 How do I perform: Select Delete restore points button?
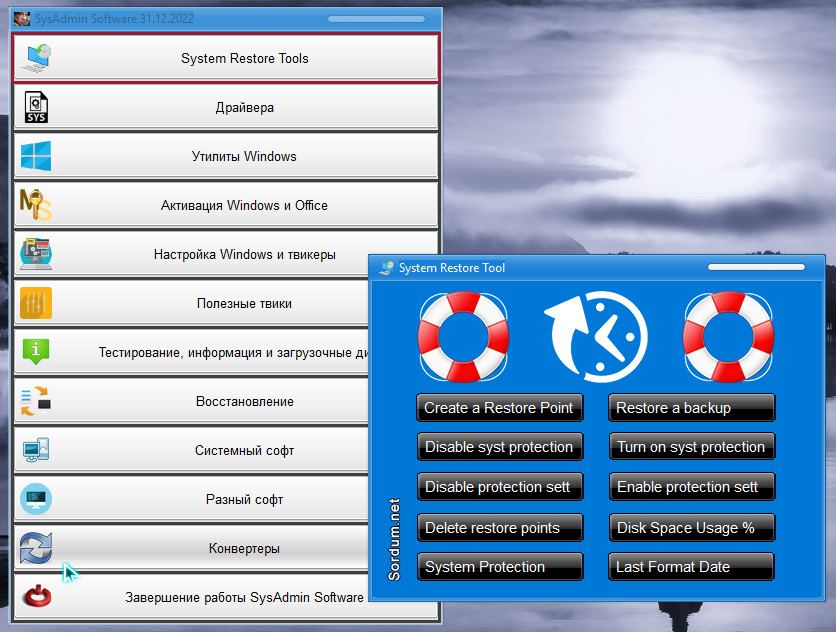point(499,527)
